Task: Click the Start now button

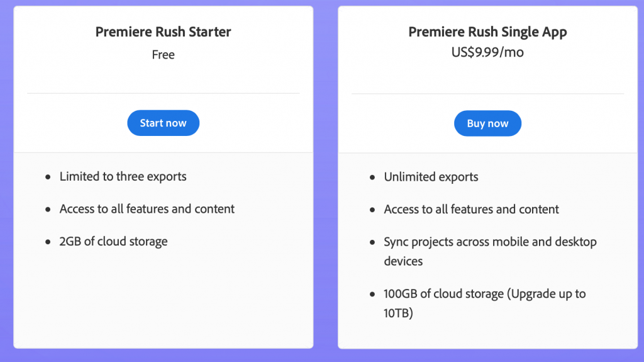Action: (163, 123)
